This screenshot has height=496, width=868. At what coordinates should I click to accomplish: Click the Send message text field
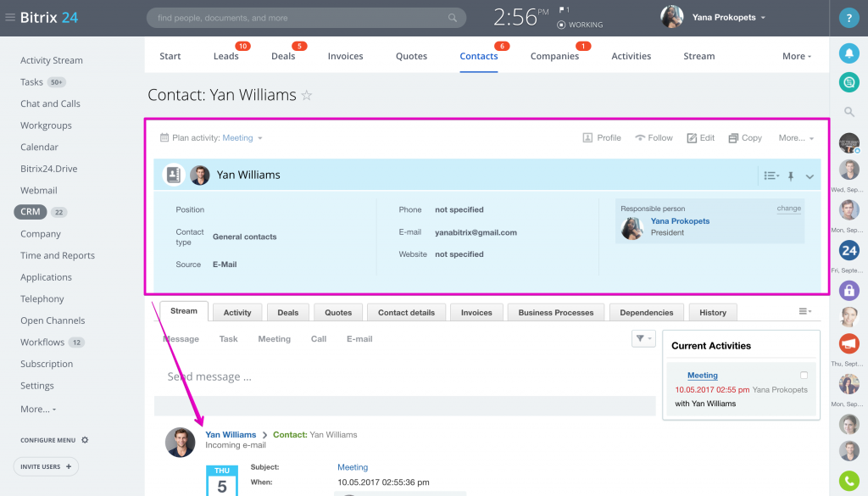coord(404,376)
